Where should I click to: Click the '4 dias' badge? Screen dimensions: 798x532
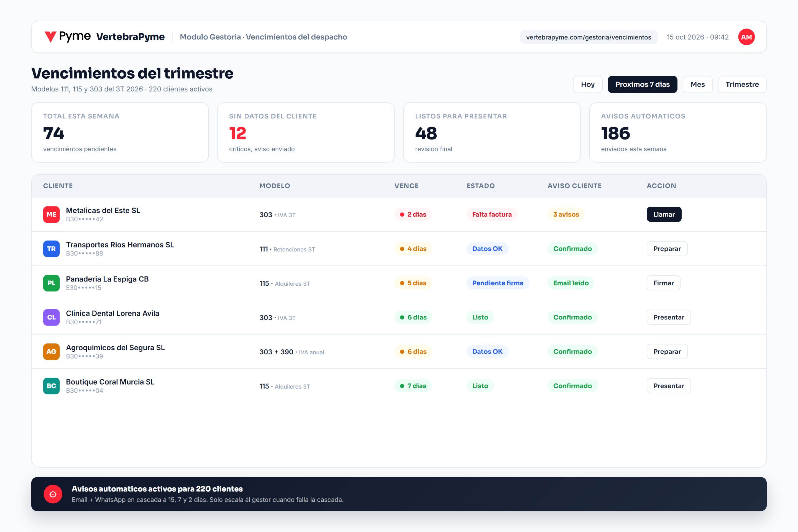[x=413, y=249]
